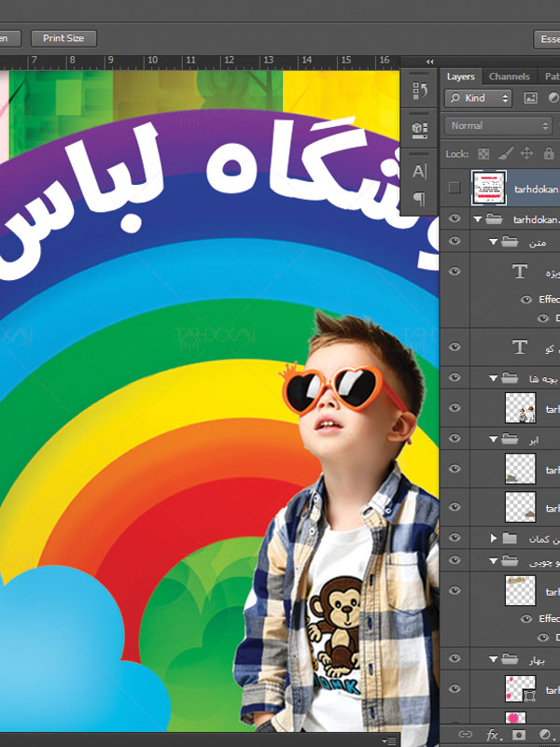Screen dimensions: 560x747
Task: Click the lock transparent pixels icon
Action: (x=483, y=153)
